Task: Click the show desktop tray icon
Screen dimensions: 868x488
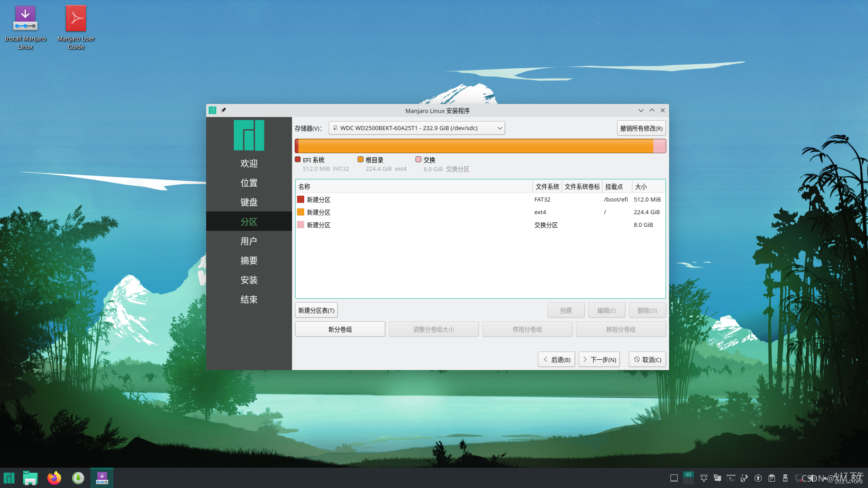Action: [674, 478]
